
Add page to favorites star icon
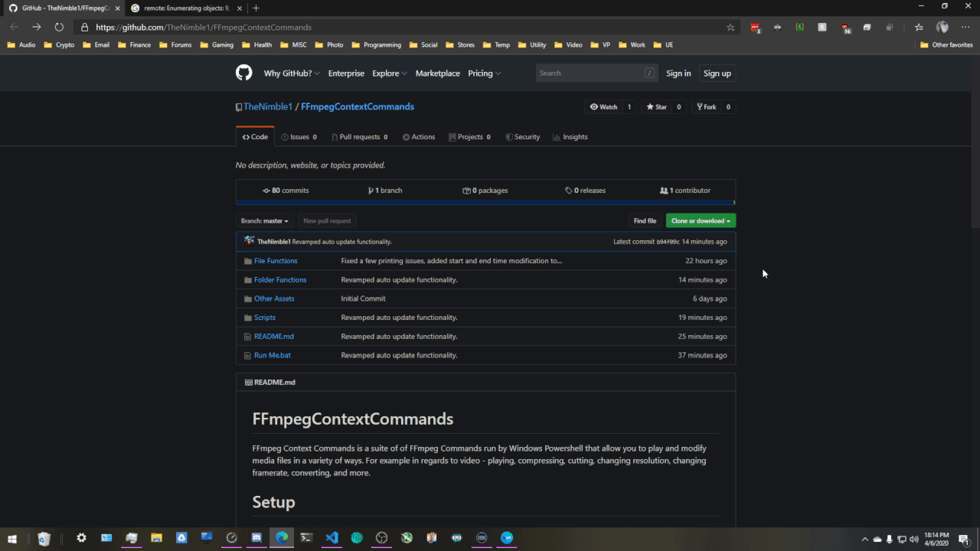(x=730, y=27)
